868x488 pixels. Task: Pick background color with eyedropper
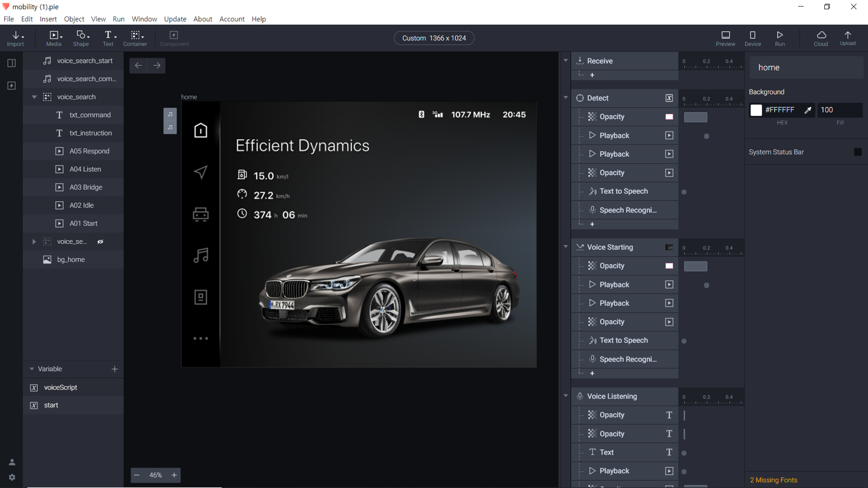tap(808, 110)
